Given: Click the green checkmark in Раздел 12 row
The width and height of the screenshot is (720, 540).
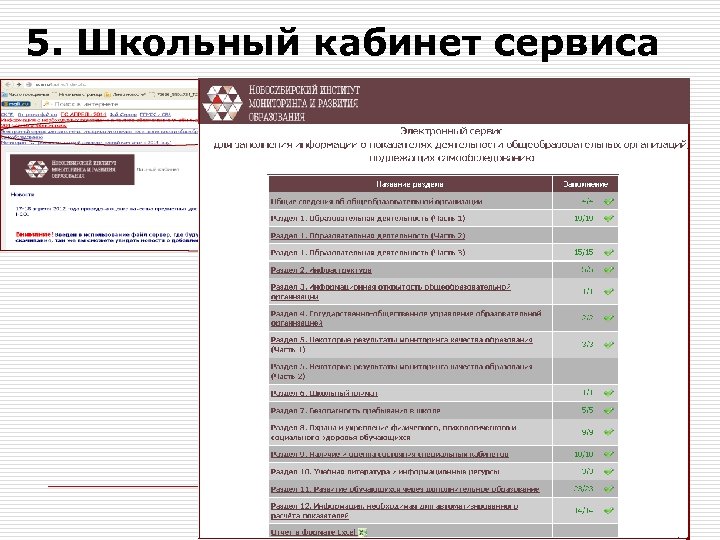Looking at the screenshot, I should (608, 511).
